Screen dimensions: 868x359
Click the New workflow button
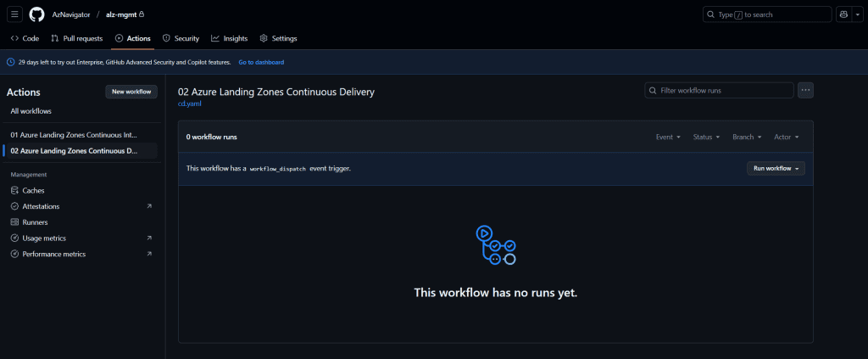[131, 92]
